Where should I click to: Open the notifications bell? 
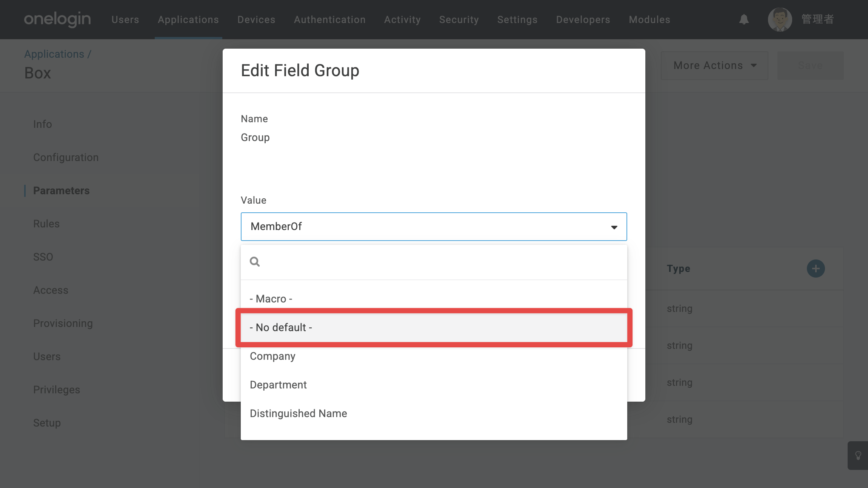(x=744, y=19)
